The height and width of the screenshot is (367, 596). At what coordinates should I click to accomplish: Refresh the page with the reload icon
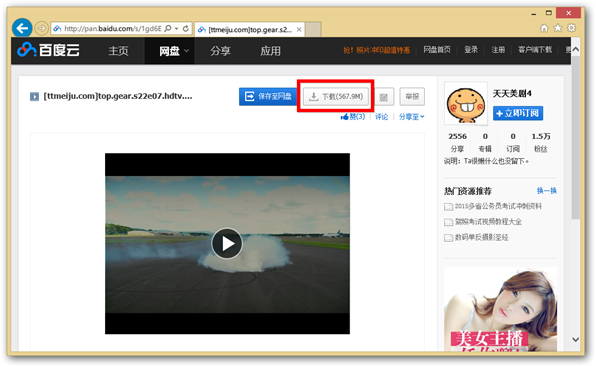coord(186,28)
